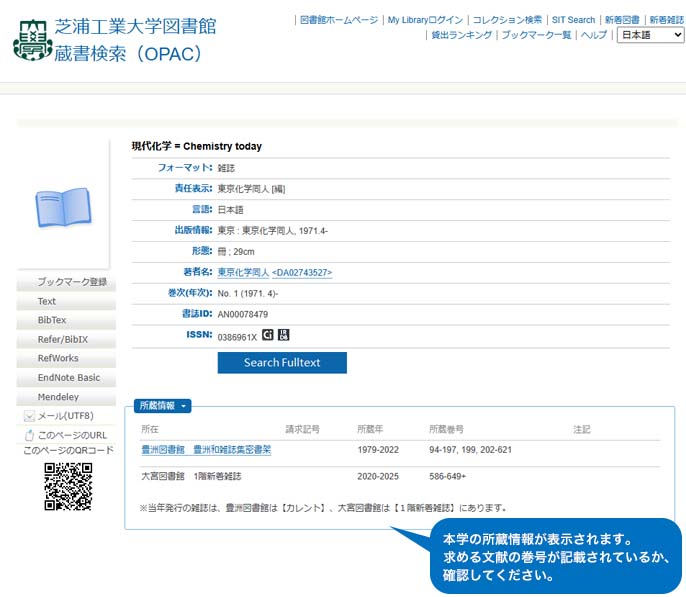The width and height of the screenshot is (686, 597).
Task: Go to the 図書館ホームページ menu link
Action: pos(339,20)
